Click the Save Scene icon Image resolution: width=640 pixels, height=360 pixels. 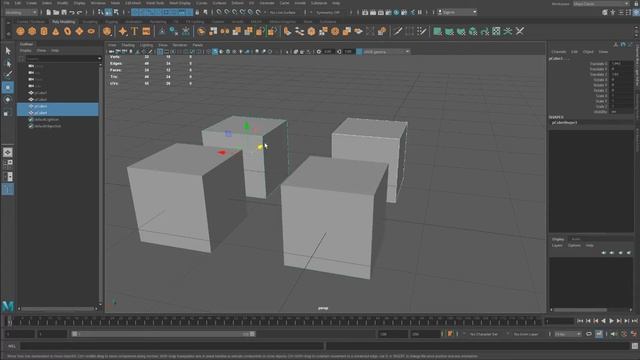[x=64, y=12]
